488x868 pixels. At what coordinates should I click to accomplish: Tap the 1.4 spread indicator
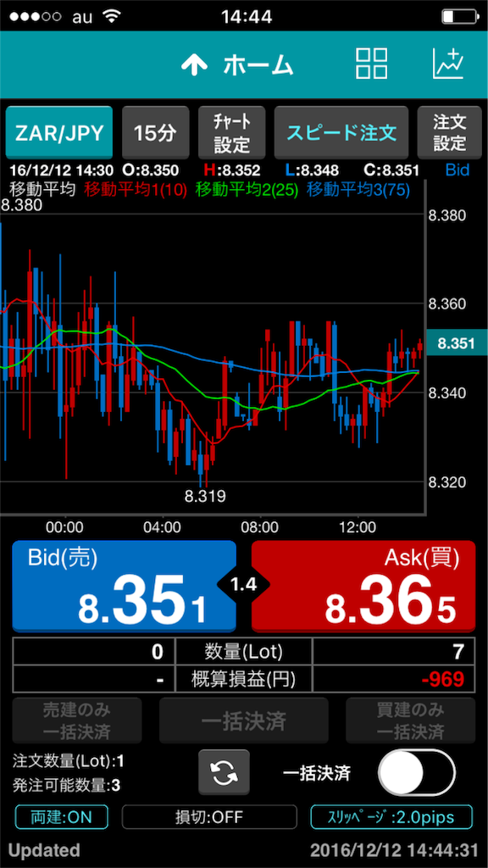(243, 585)
